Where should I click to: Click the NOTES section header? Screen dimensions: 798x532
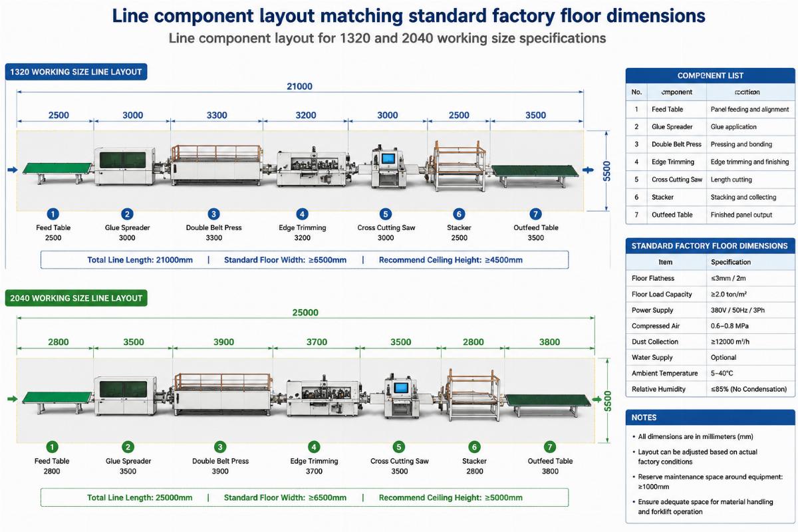coord(710,418)
